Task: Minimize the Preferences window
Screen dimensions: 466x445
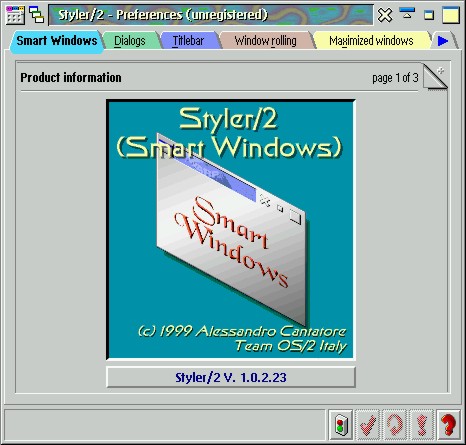Action: 429,15
